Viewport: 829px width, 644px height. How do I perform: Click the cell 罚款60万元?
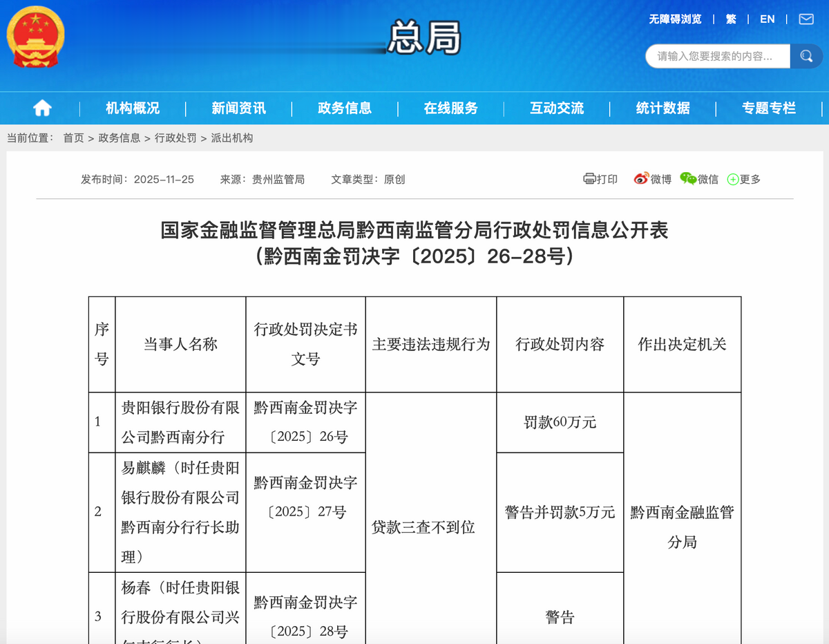[560, 422]
